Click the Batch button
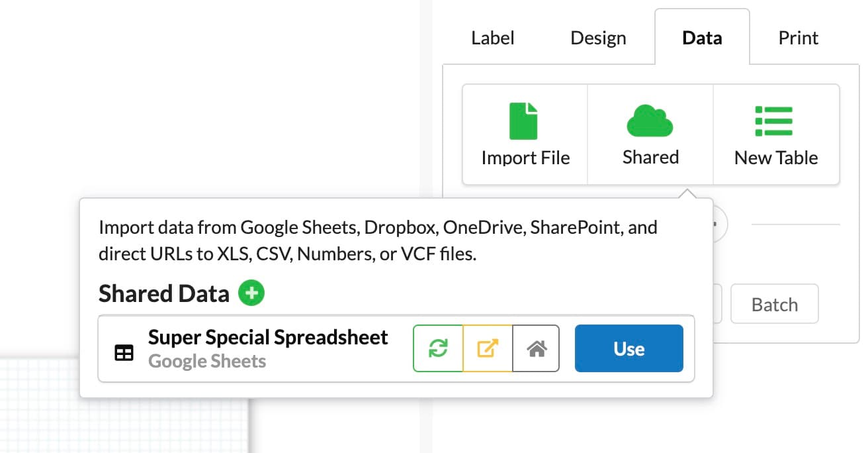The height and width of the screenshot is (453, 868). tap(774, 305)
